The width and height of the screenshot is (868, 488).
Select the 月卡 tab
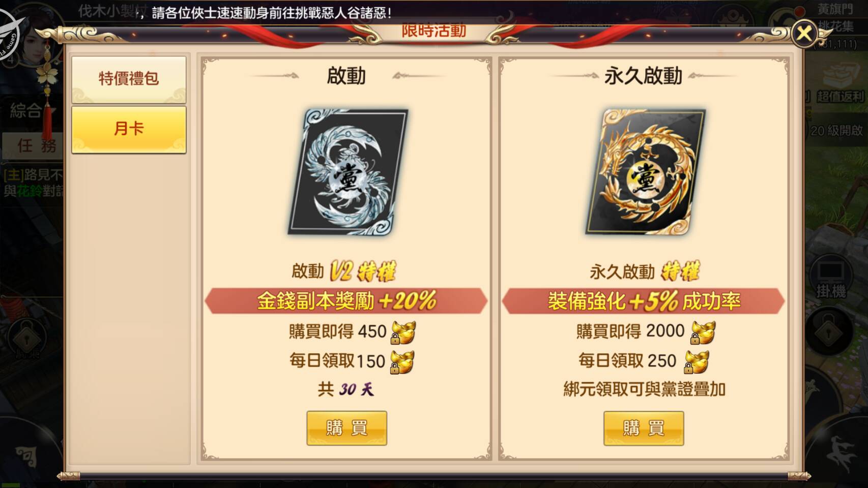(129, 129)
